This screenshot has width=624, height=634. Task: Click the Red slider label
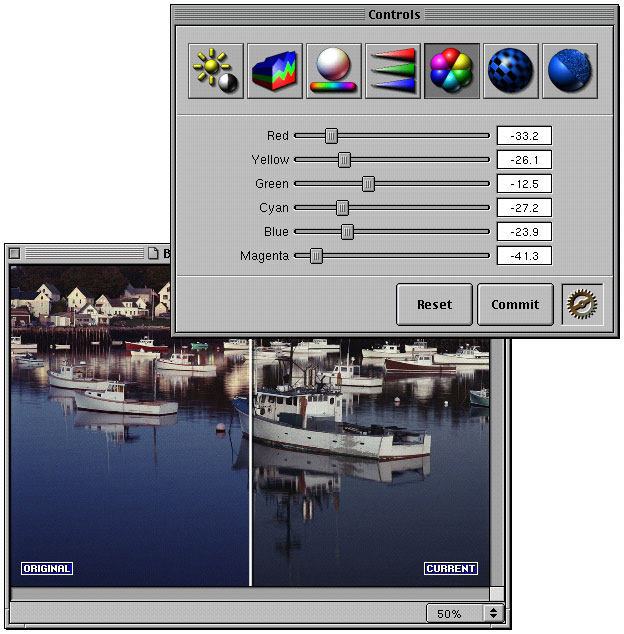277,135
